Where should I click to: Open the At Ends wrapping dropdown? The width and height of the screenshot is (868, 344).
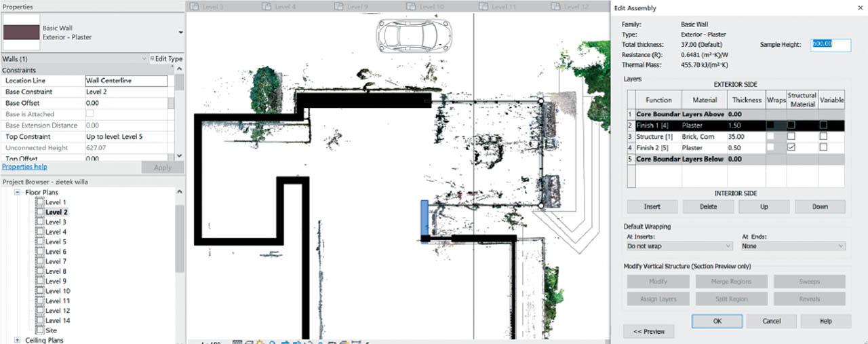pos(793,246)
